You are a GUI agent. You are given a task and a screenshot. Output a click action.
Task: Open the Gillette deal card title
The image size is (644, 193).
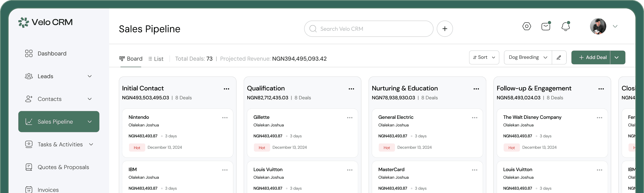point(261,117)
